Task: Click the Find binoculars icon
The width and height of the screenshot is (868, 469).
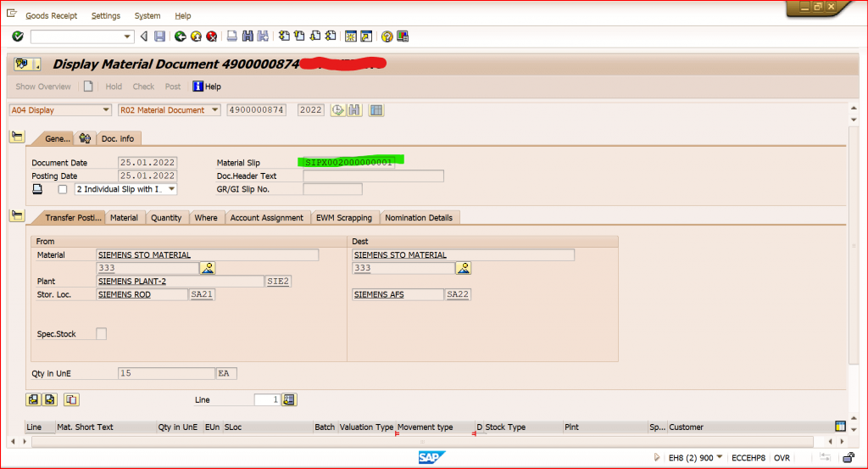Action: (248, 36)
